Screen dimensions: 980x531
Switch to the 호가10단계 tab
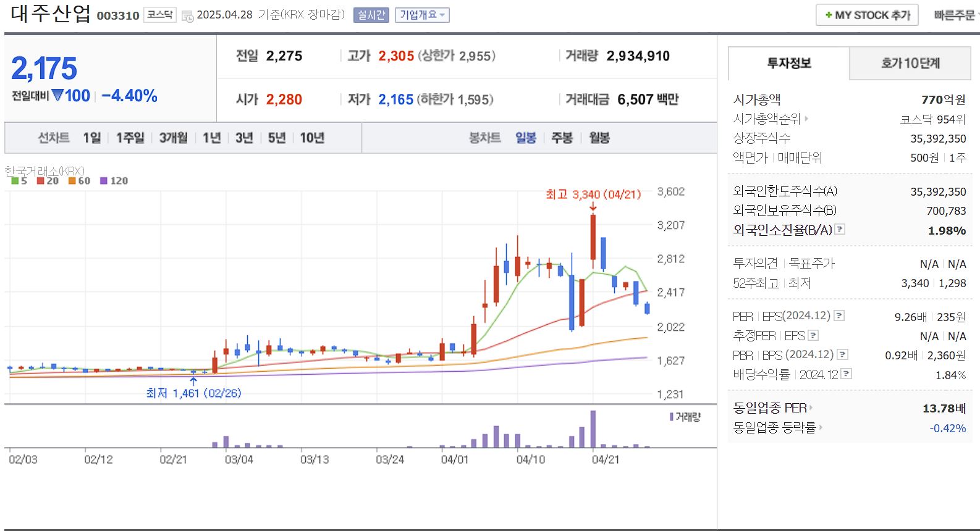coord(910,63)
